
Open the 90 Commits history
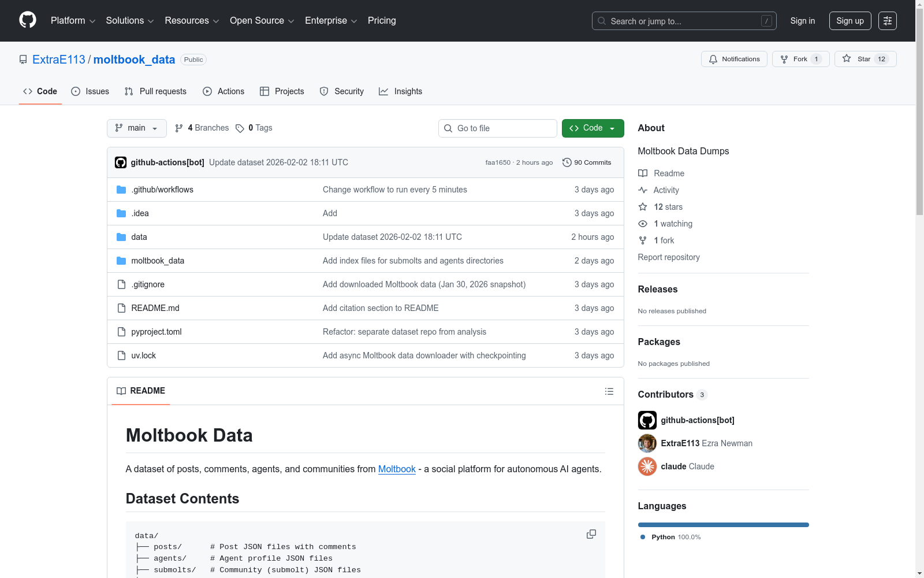pyautogui.click(x=587, y=162)
